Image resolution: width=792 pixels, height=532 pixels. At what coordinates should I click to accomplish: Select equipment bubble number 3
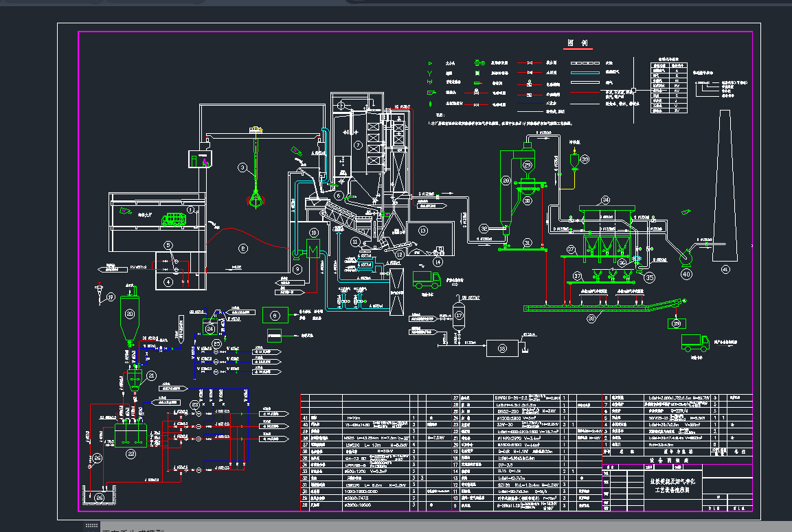click(x=243, y=167)
